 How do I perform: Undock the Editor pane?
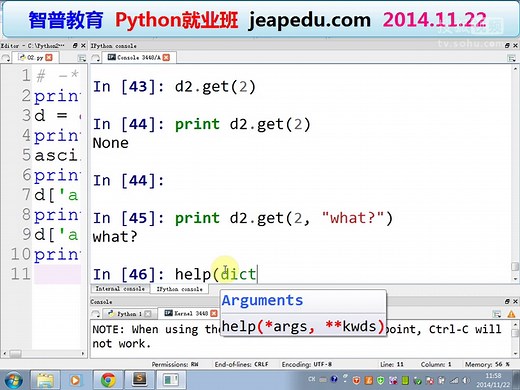[75, 45]
